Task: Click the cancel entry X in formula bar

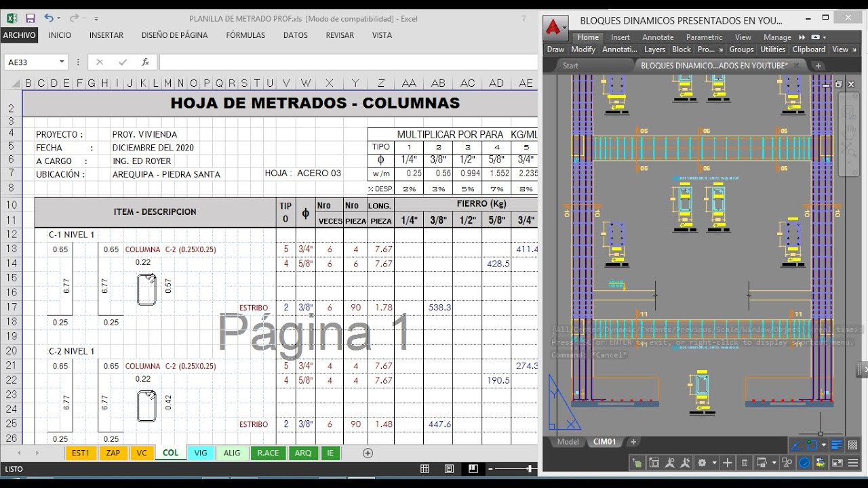Action: coord(100,62)
